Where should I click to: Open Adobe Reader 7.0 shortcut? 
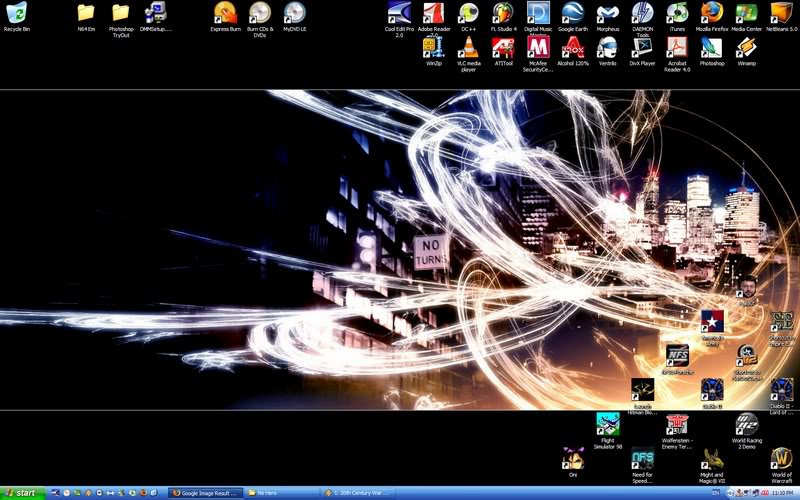[434, 19]
